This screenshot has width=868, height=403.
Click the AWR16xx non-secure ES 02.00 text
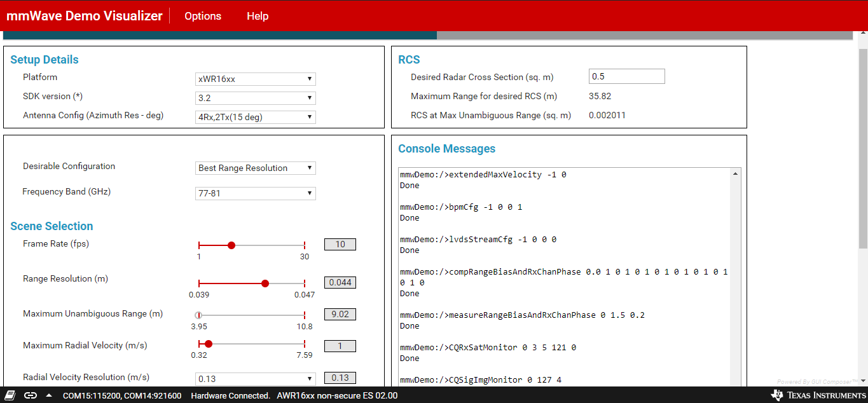(337, 395)
